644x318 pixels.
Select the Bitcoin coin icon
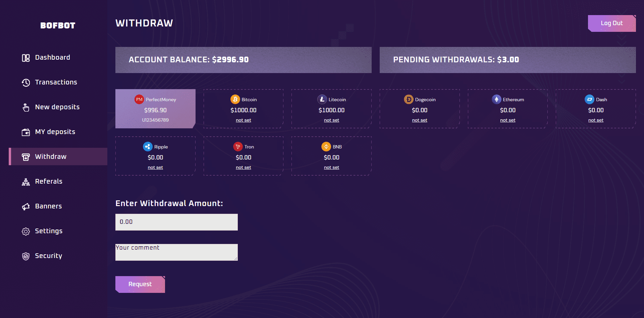[235, 100]
